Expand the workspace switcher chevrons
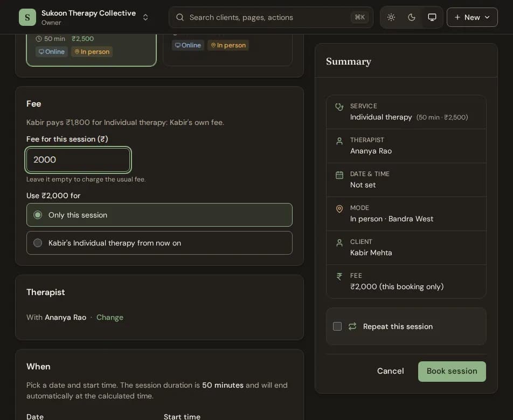 pos(145,17)
